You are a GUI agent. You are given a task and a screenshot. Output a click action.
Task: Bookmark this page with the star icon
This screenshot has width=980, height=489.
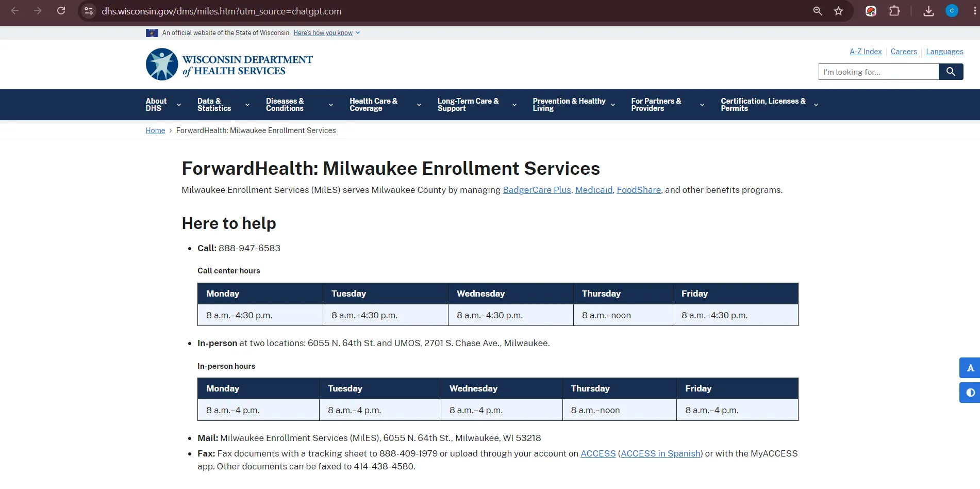coord(839,11)
